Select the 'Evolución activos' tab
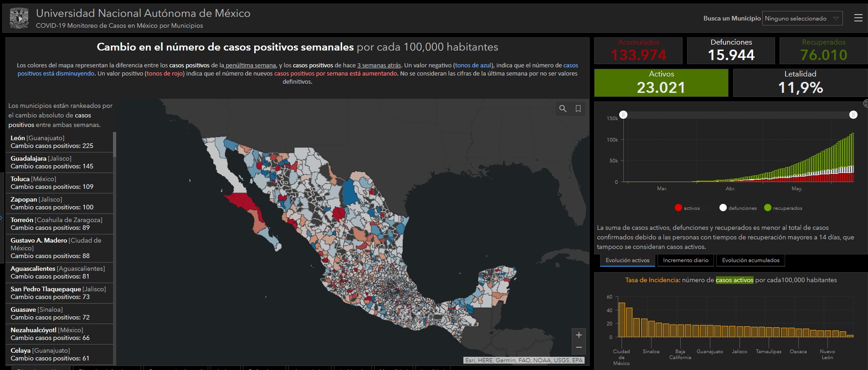Viewport: 868px width, 370px height. 627,260
